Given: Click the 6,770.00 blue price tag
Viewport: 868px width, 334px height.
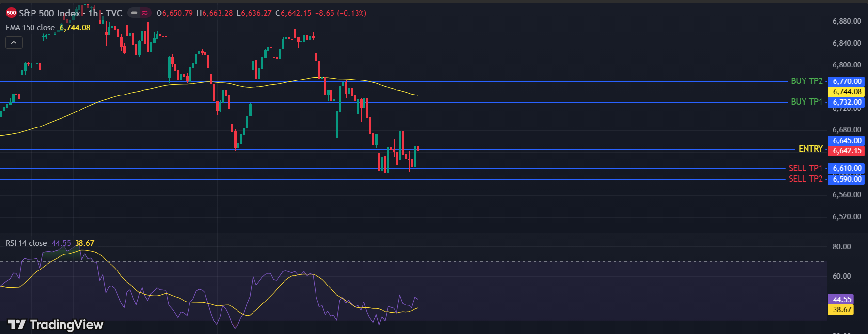Looking at the screenshot, I should click(x=847, y=81).
